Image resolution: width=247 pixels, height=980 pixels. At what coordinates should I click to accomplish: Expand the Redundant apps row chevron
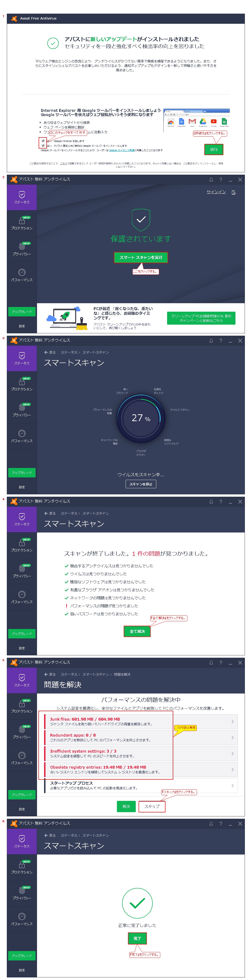(233, 737)
